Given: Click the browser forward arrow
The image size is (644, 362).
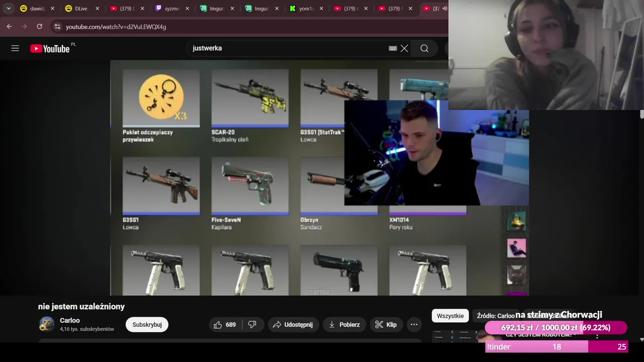Looking at the screenshot, I should pos(24,27).
